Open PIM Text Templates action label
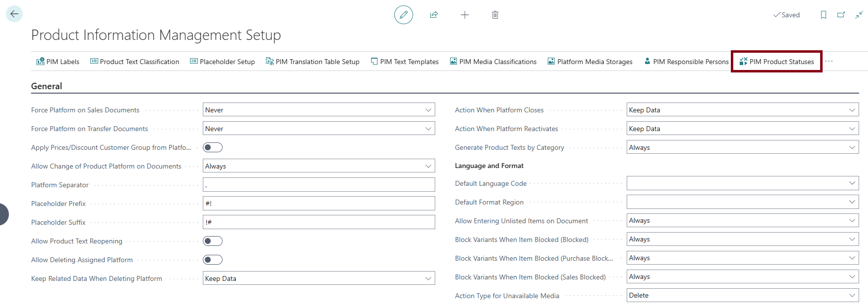Image resolution: width=868 pixels, height=308 pixels. coord(410,62)
